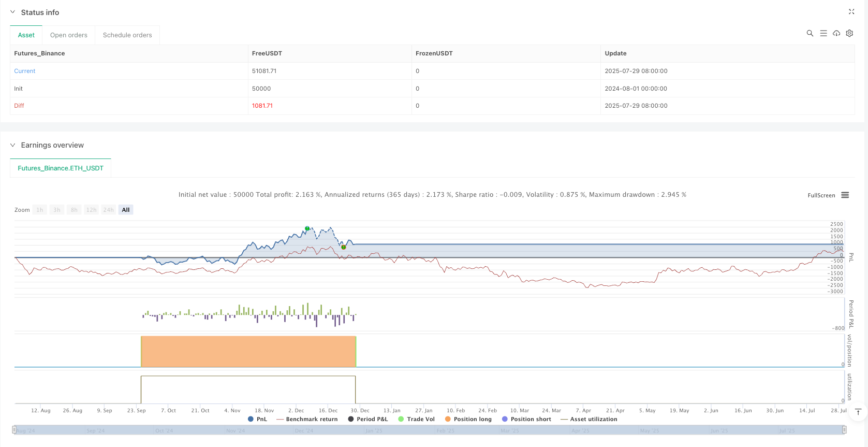Collapse the Earnings overview section chevron
Screen dimensions: 868x447
pos(13,145)
